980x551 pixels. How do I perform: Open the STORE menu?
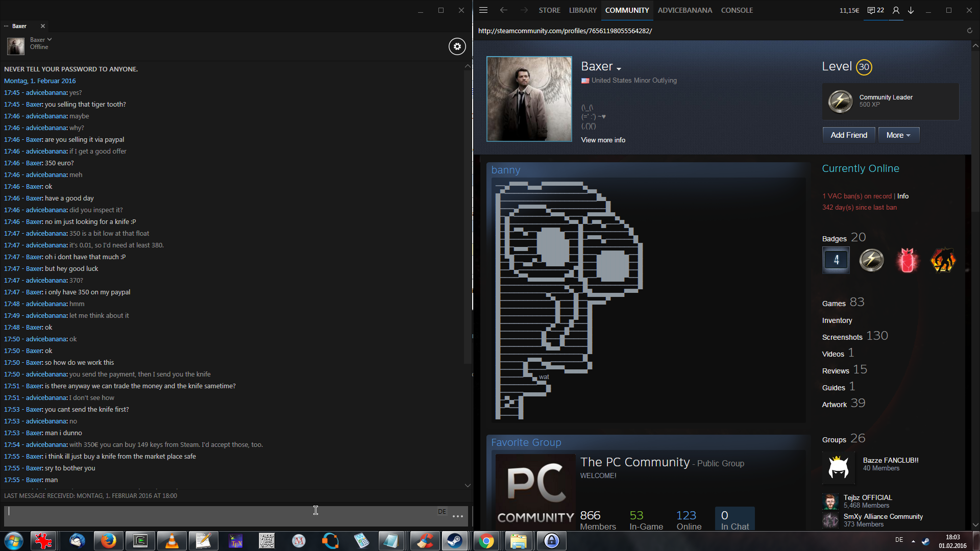[x=549, y=10]
